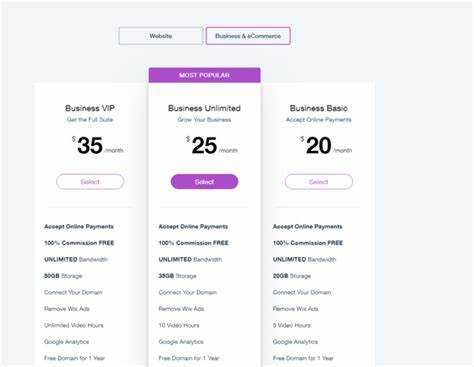This screenshot has height=367, width=474.
Task: Click Select for the Business Basic plan
Action: click(x=319, y=182)
